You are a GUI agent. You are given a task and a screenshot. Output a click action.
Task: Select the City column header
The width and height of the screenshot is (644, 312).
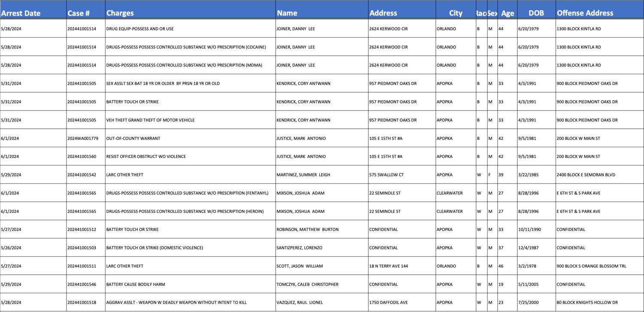[x=456, y=9]
